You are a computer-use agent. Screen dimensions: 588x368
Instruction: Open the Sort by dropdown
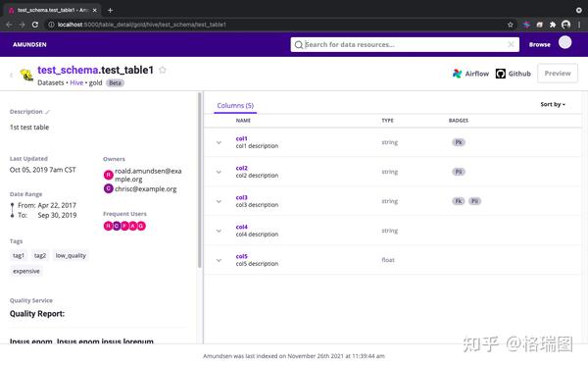[x=553, y=104]
